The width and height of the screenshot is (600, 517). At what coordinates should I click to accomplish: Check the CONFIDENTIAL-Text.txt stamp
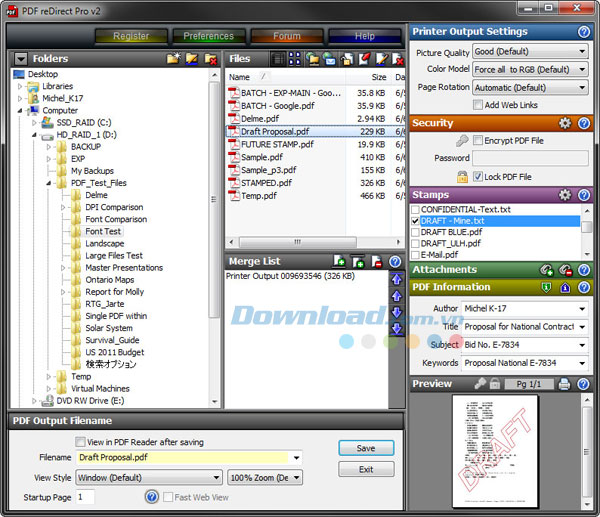415,209
